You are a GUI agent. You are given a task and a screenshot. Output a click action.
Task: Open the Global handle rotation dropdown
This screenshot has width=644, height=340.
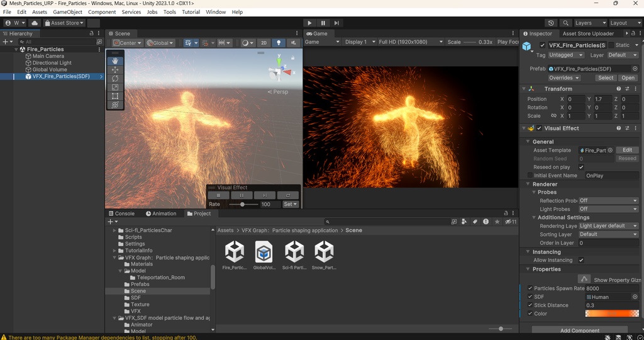tap(160, 43)
